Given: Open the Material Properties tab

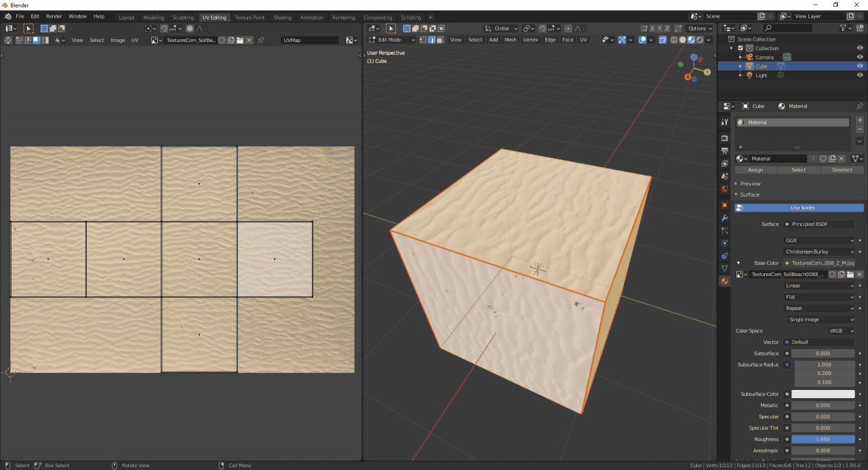Looking at the screenshot, I should (724, 281).
